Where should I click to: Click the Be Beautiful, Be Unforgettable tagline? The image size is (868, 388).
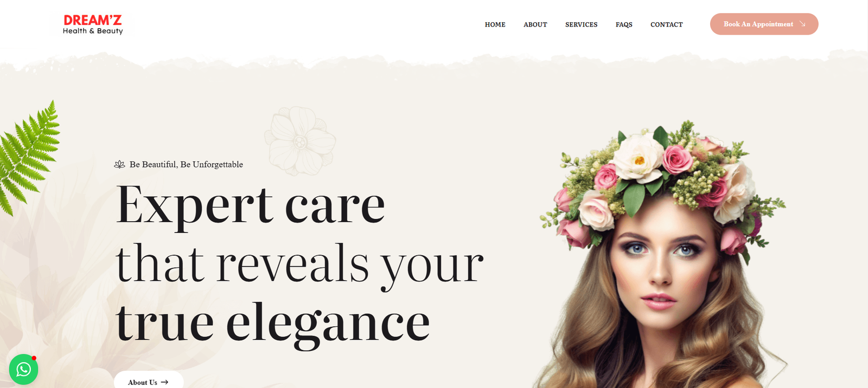(x=186, y=164)
